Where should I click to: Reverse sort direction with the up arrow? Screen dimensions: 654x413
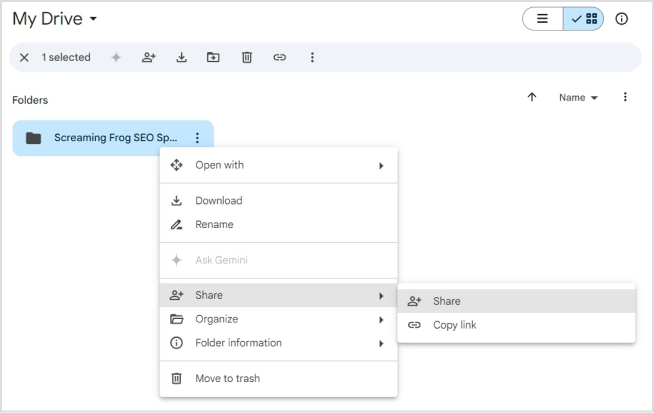532,97
